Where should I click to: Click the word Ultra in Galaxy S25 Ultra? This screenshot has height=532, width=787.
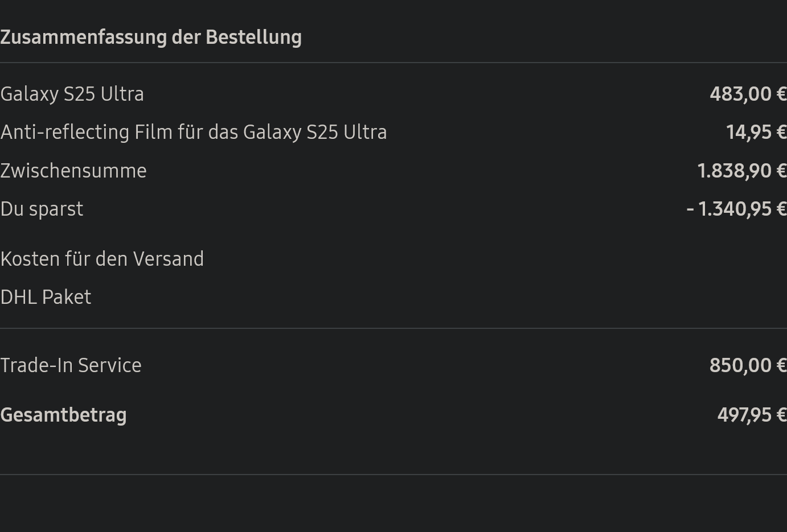point(122,94)
